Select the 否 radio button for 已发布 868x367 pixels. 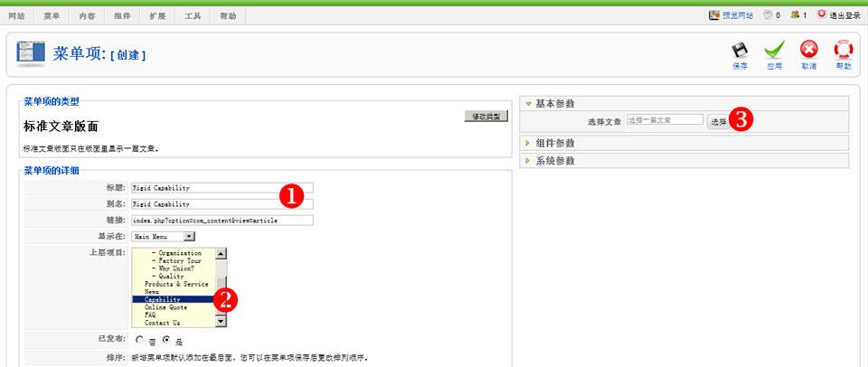pyautogui.click(x=139, y=340)
